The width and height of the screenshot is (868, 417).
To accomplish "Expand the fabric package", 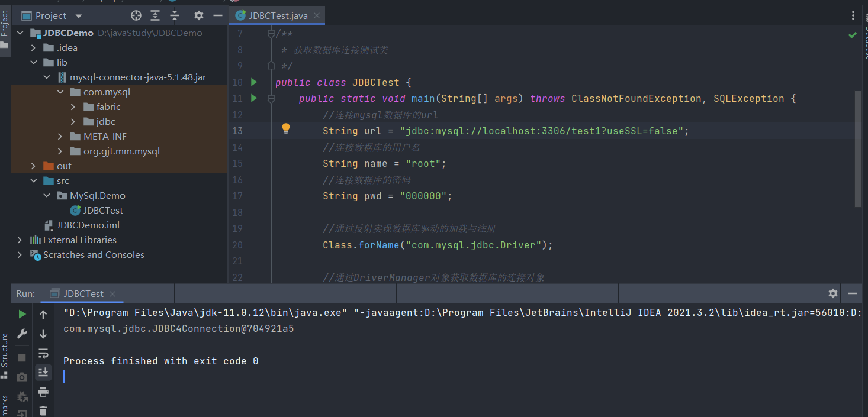I will pyautogui.click(x=73, y=107).
